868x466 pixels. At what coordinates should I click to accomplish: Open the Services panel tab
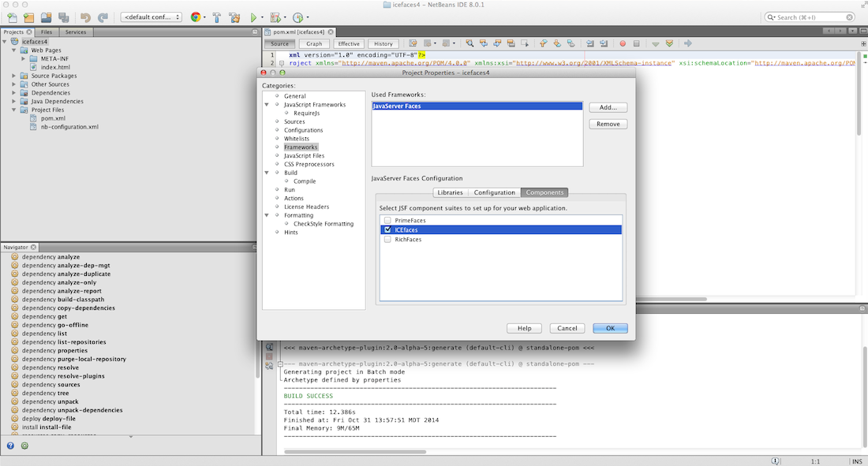76,32
